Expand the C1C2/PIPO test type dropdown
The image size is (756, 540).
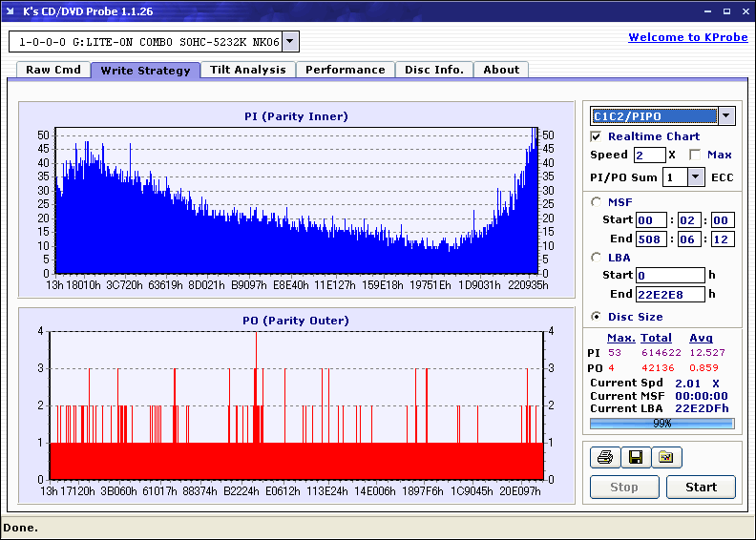tap(725, 116)
